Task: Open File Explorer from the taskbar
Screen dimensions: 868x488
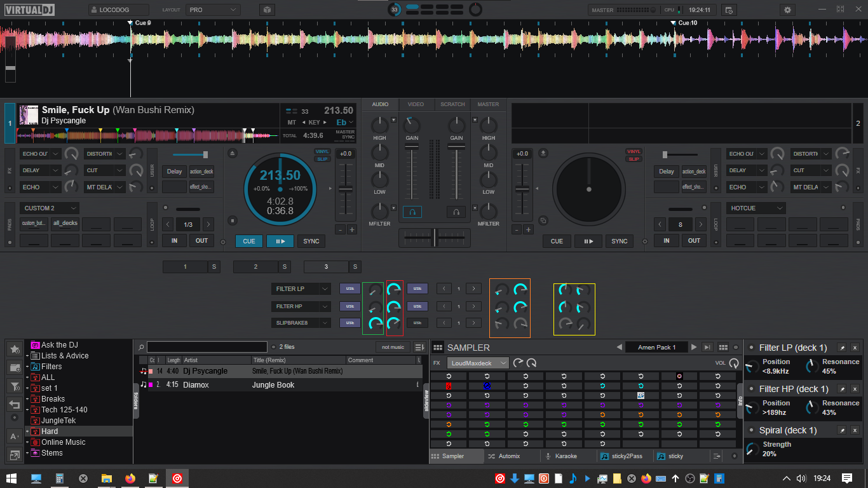Action: click(107, 478)
